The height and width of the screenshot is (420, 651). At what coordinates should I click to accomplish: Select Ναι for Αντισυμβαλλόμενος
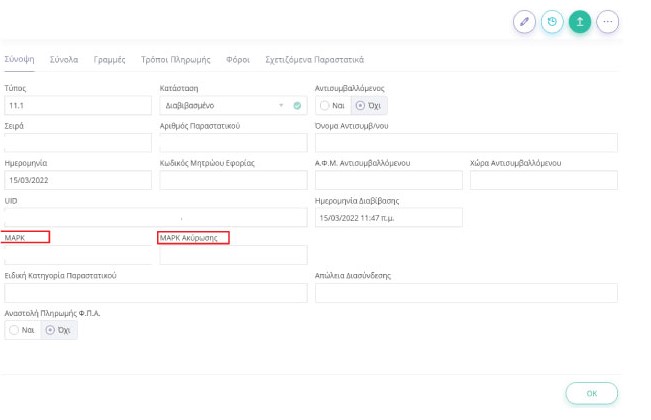point(331,105)
